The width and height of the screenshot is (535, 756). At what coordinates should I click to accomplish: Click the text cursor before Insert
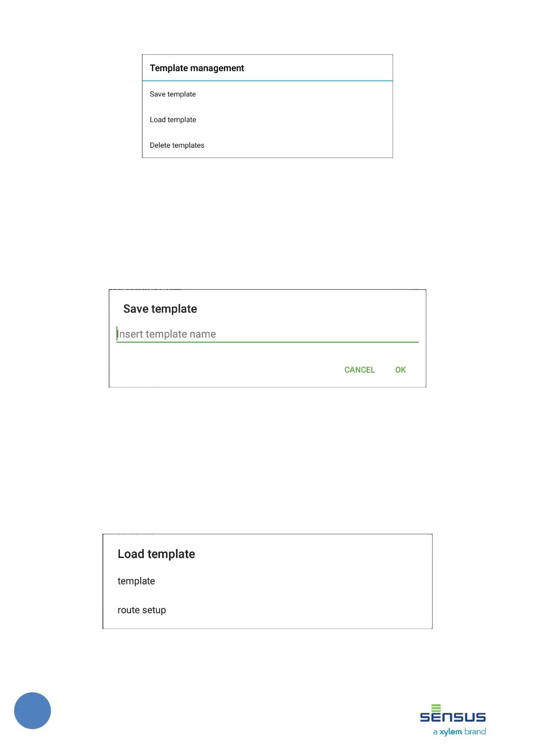click(x=117, y=334)
